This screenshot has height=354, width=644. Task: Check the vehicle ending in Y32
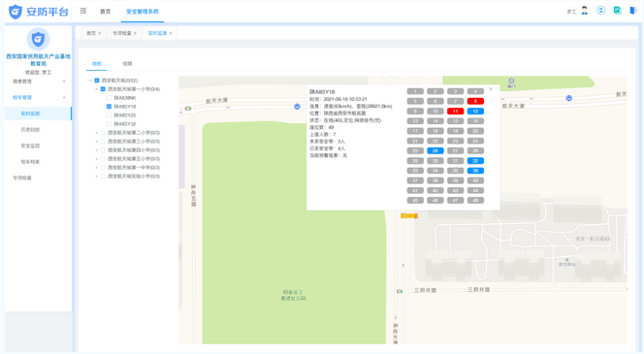click(109, 124)
